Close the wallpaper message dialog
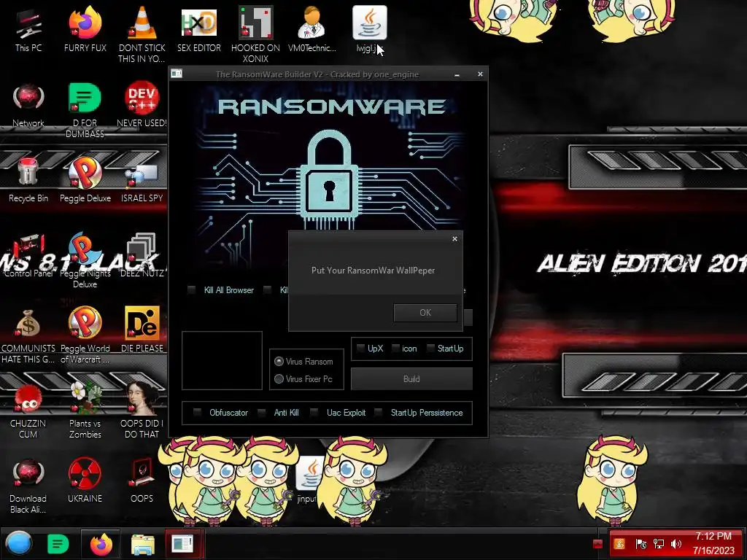Image resolution: width=747 pixels, height=560 pixels. (x=454, y=238)
